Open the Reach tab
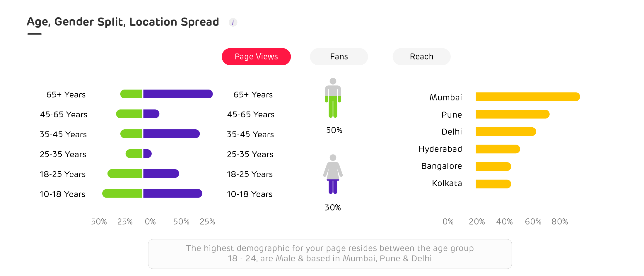Screen dimensions: 644x276 (x=421, y=56)
